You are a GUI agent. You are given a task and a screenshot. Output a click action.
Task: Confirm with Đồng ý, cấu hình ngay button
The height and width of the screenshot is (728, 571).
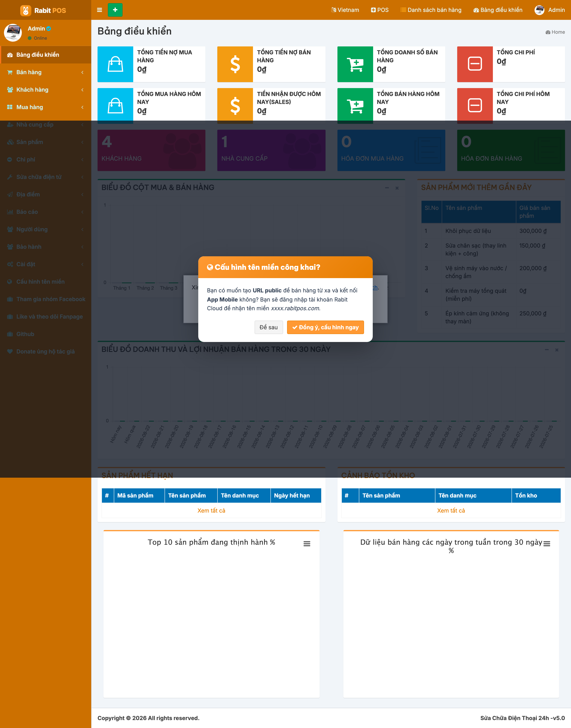(x=325, y=327)
